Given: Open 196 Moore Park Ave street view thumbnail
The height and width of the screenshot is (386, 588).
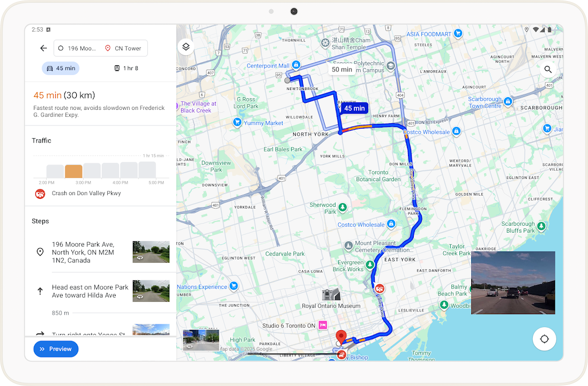Looking at the screenshot, I should click(151, 252).
